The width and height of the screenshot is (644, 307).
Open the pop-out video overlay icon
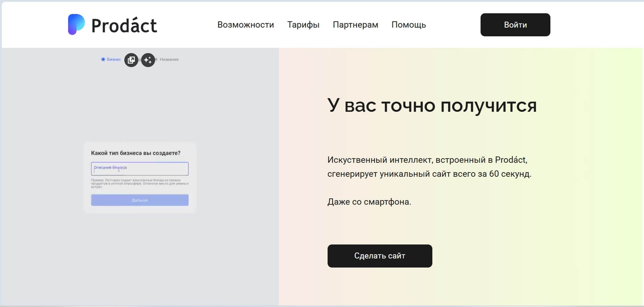131,60
